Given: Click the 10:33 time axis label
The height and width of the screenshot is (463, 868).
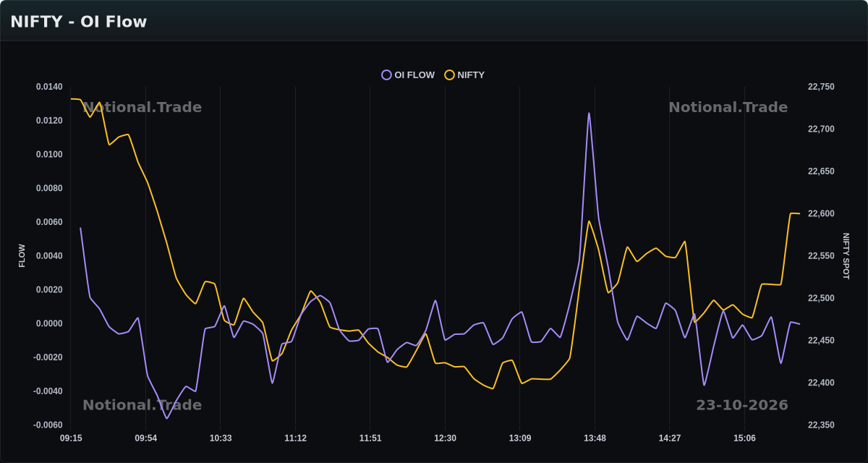Looking at the screenshot, I should coord(221,438).
